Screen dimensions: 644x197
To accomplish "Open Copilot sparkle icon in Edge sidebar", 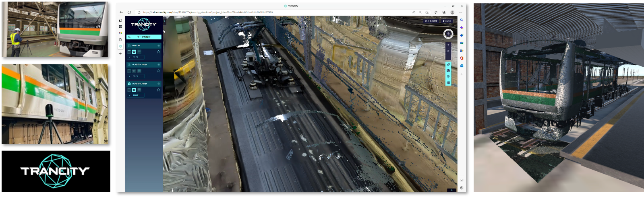I will tap(462, 27).
